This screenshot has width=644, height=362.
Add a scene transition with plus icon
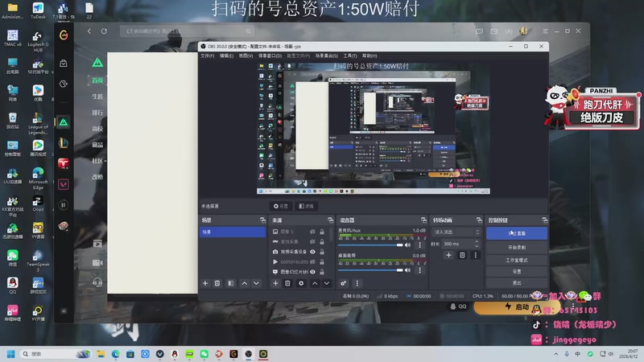tap(448, 255)
